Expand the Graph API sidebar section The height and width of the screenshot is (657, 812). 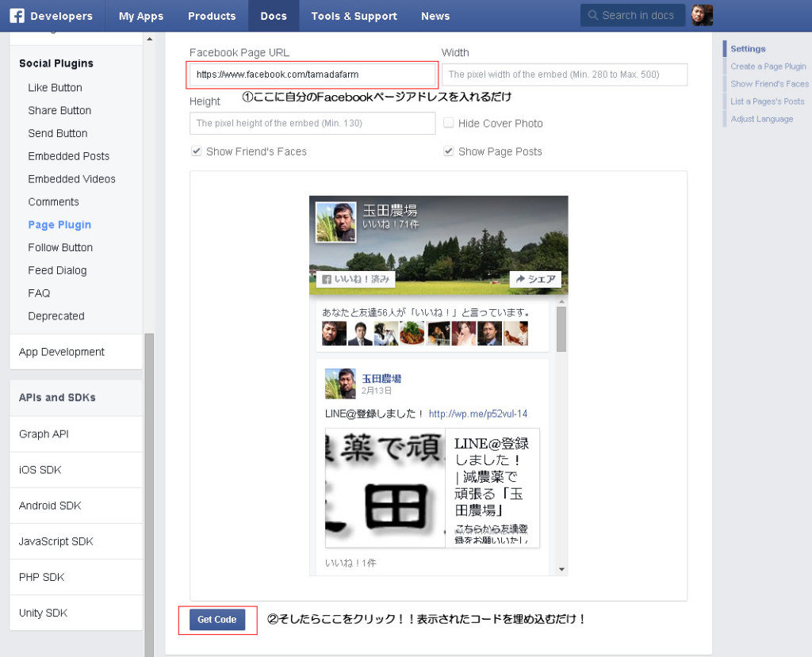pos(44,434)
